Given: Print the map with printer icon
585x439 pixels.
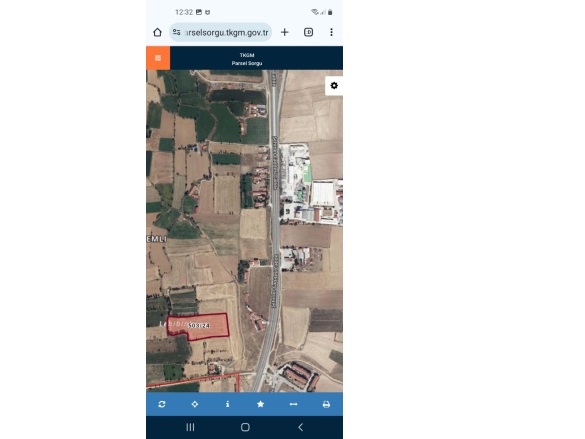Looking at the screenshot, I should [x=326, y=404].
